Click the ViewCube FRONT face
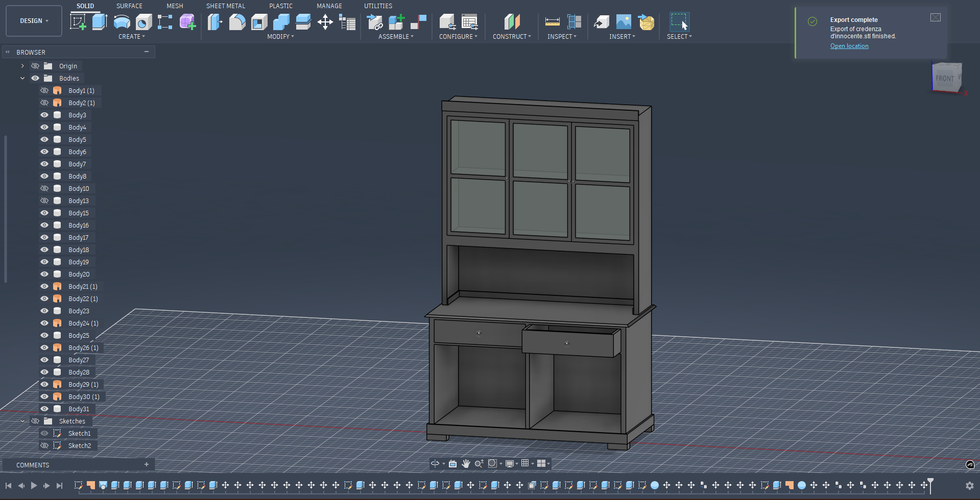The width and height of the screenshot is (980, 500). point(944,78)
